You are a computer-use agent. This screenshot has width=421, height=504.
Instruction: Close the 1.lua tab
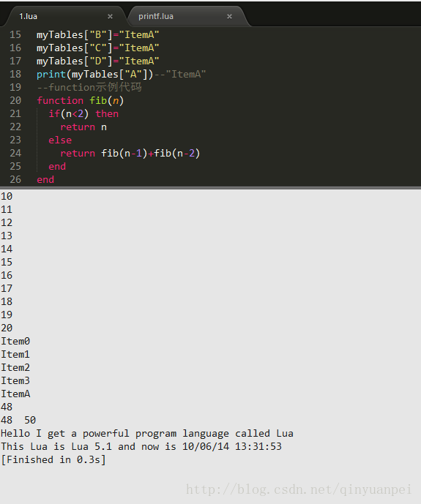click(x=110, y=16)
